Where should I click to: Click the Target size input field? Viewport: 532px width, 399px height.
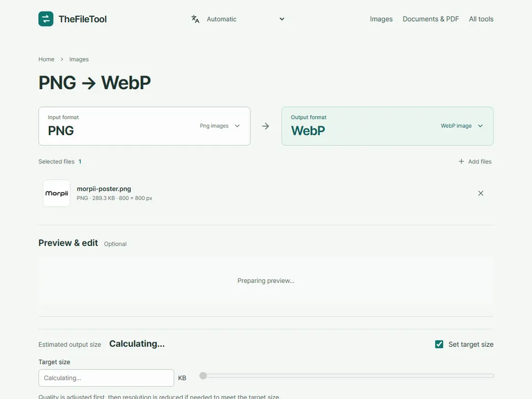tap(106, 378)
